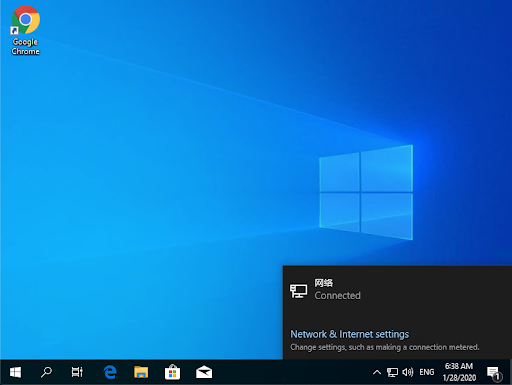Open the Windows Start menu
This screenshot has width=512, height=385.
(15, 372)
